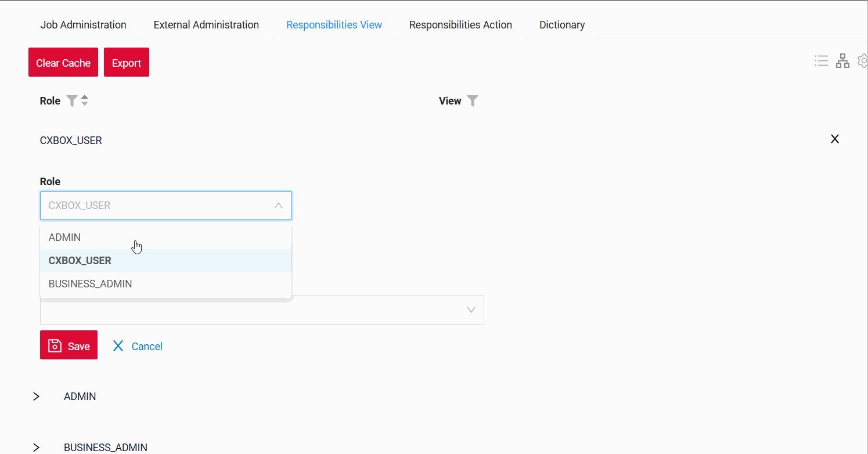
Task: Switch to list view icon
Action: (821, 61)
